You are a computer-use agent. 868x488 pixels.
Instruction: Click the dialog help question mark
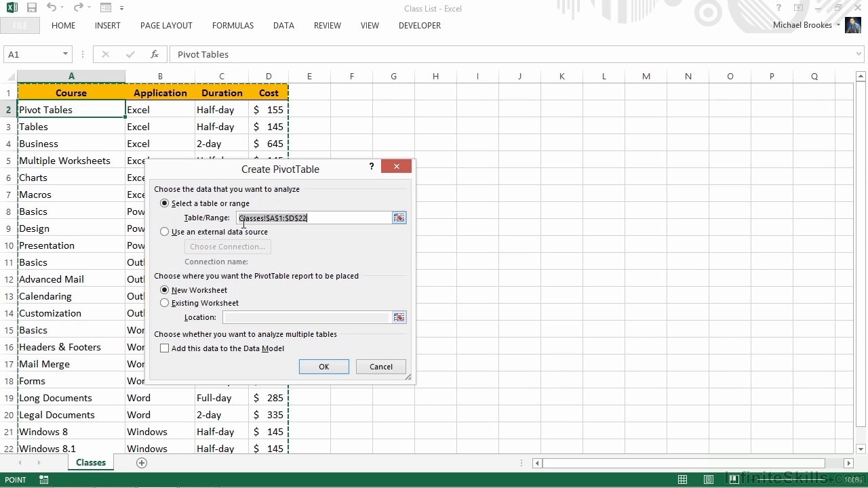pyautogui.click(x=371, y=167)
